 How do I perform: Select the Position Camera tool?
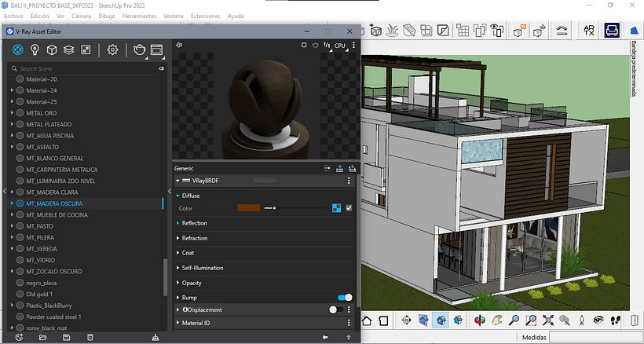point(582,320)
